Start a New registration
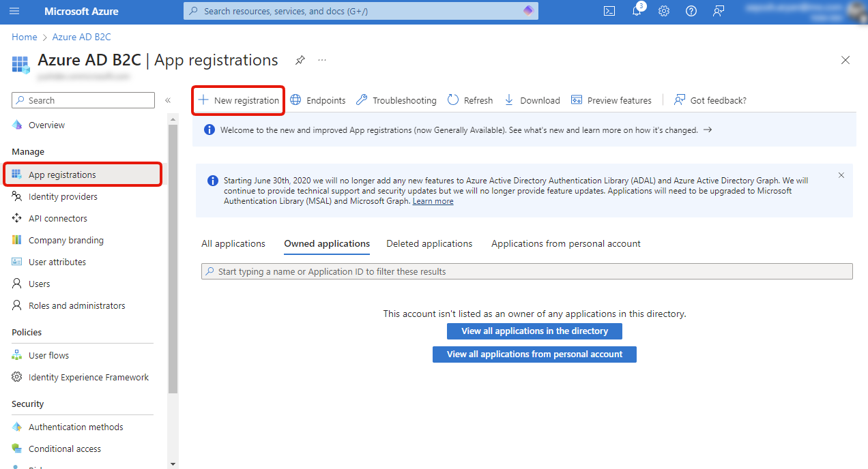This screenshot has width=868, height=469. 237,100
